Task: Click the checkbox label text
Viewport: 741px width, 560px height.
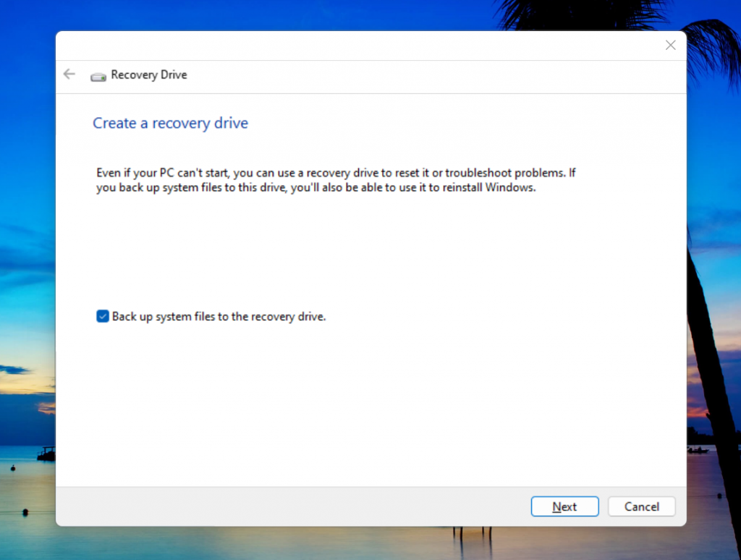Action: (x=219, y=316)
